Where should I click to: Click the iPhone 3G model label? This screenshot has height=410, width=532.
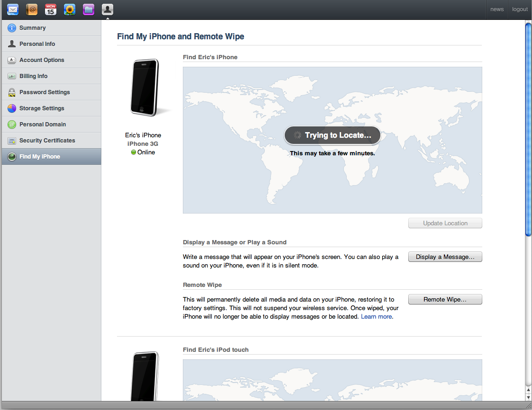[x=143, y=144]
